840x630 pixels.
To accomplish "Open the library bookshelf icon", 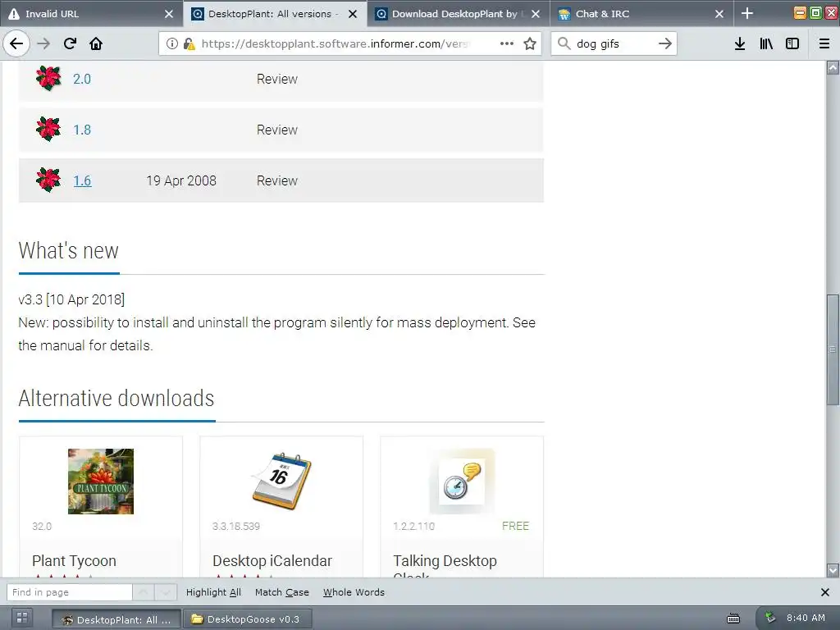I will click(766, 43).
